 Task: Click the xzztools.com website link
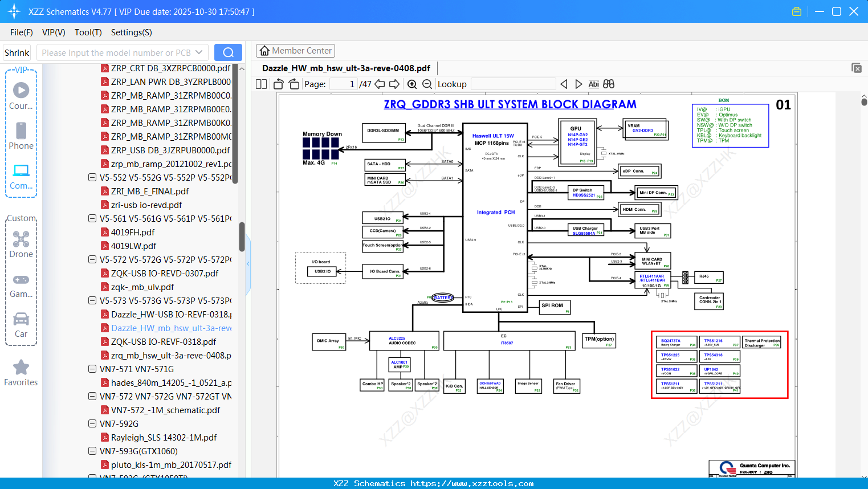(x=472, y=483)
